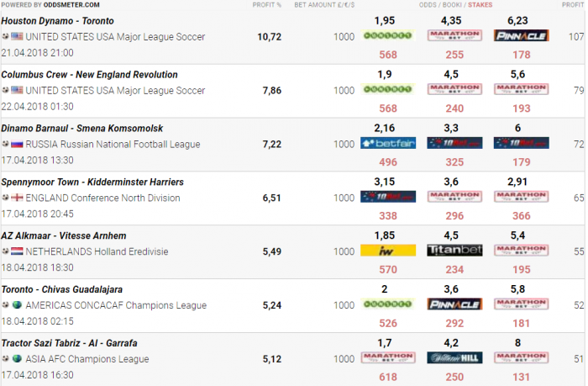Click the Titanbet logo in AZ Alkmaar row
The image size is (588, 386).
[454, 251]
